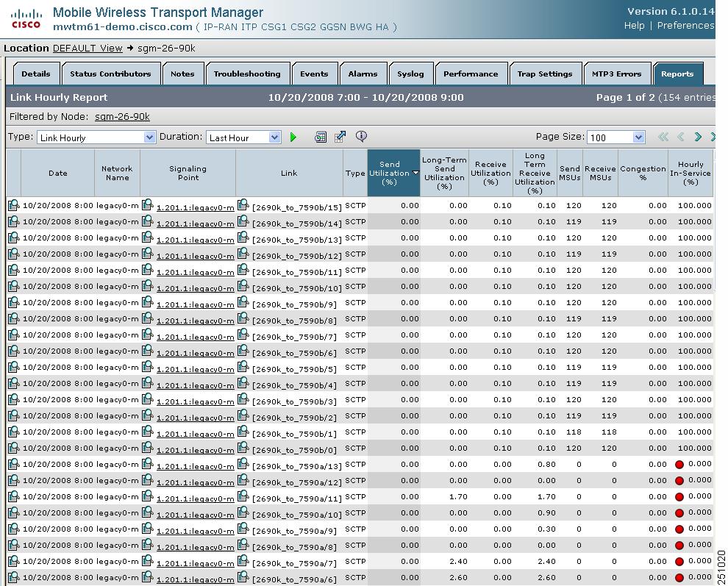Image resolution: width=728 pixels, height=586 pixels.
Task: Click signaling point icon in row 2690k_to_7590b/11
Action: tap(148, 269)
